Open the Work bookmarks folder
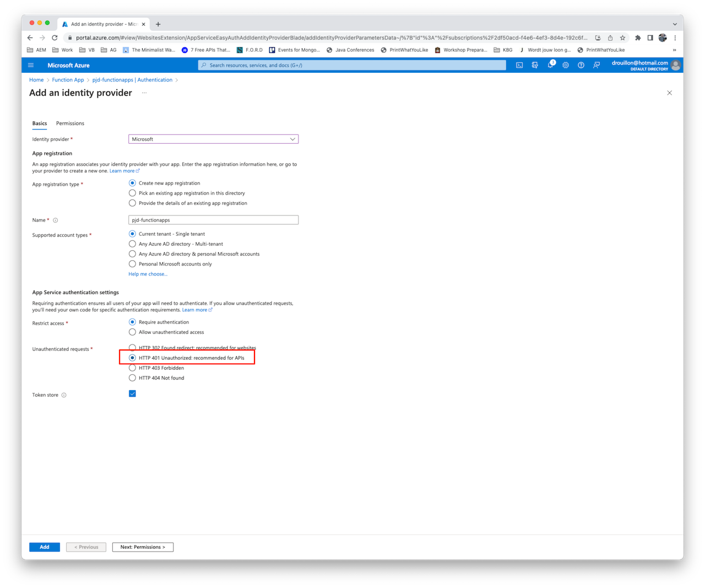The width and height of the screenshot is (705, 588). click(x=62, y=50)
